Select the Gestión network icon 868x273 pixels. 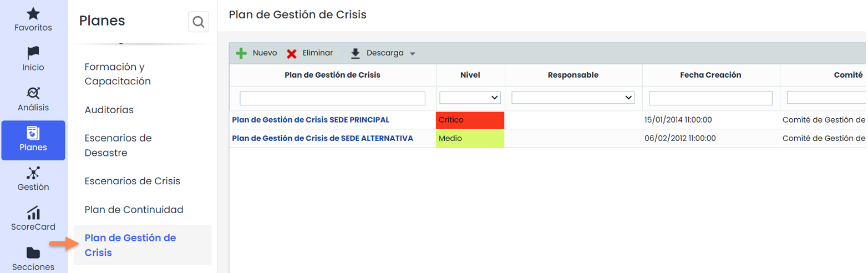(33, 173)
